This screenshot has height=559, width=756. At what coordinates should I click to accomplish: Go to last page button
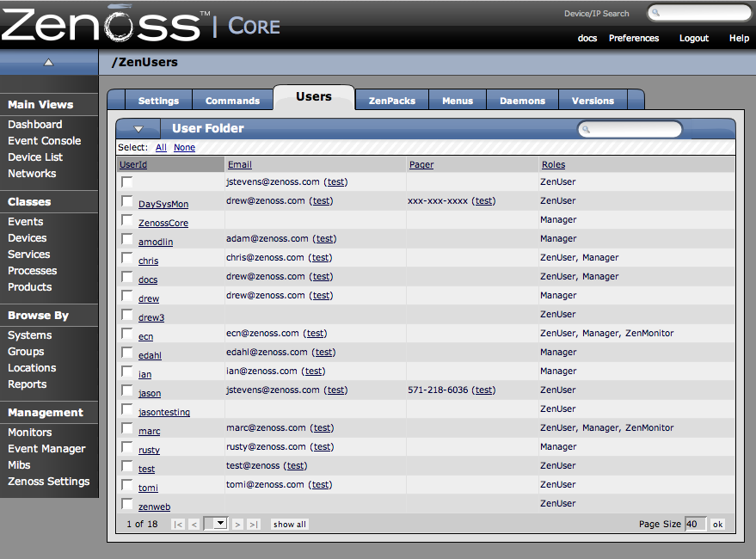coord(254,525)
